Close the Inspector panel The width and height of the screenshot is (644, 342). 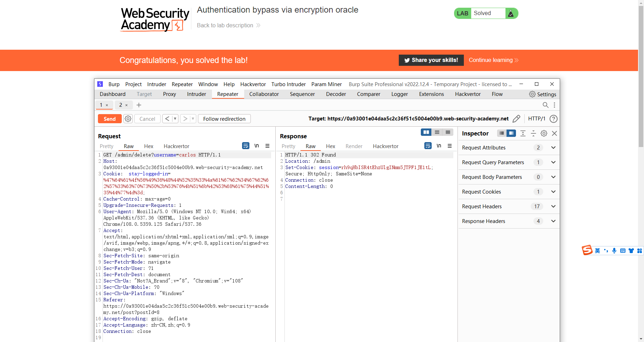pyautogui.click(x=554, y=133)
